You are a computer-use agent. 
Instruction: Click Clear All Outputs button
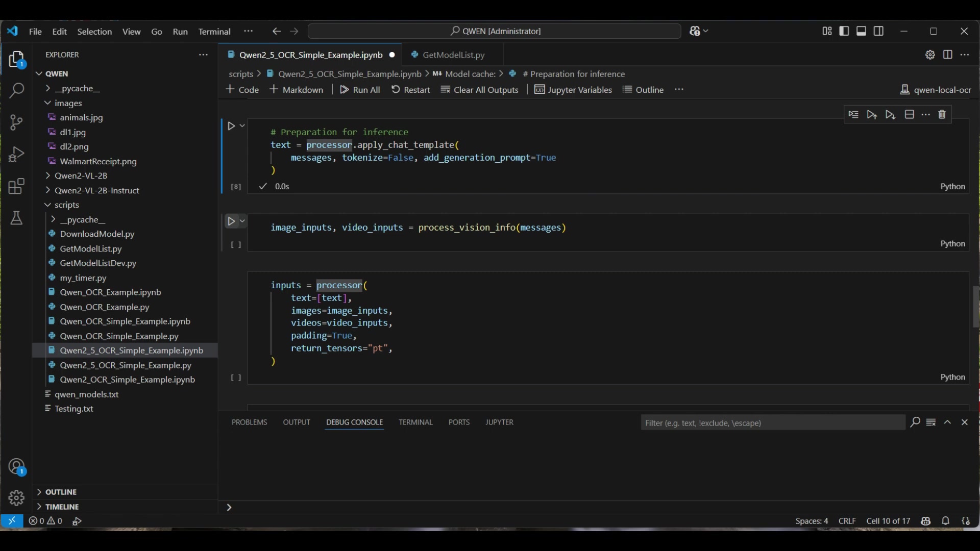[480, 90]
